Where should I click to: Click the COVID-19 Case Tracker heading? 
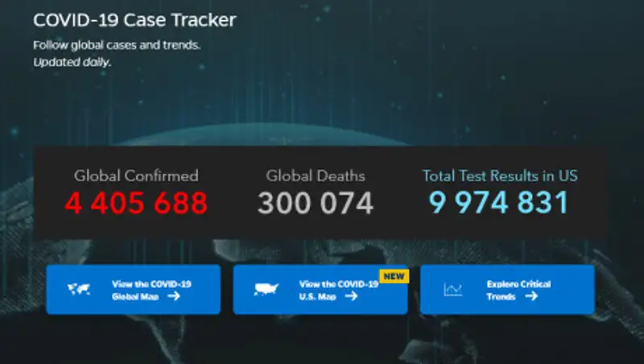click(x=134, y=20)
